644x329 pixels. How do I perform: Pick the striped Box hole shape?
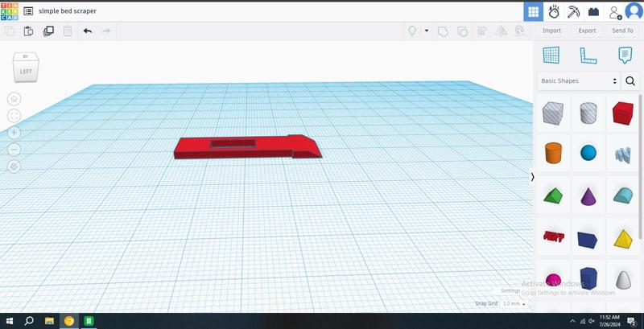click(552, 113)
